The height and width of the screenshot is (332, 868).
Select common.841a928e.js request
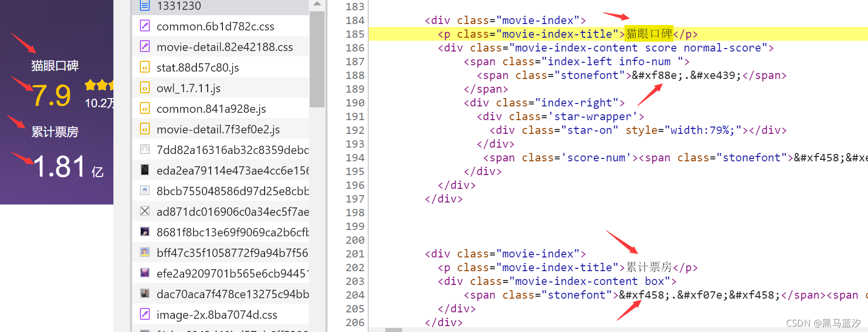(x=220, y=108)
